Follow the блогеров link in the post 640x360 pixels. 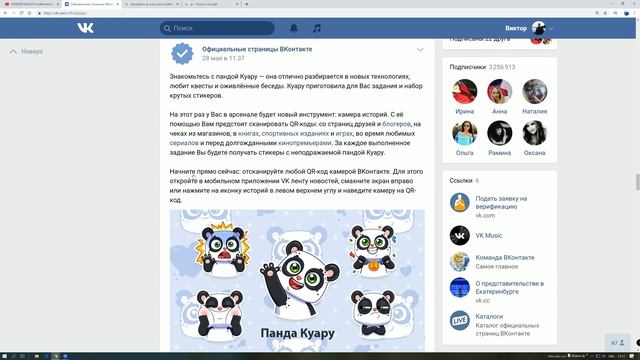pos(396,124)
